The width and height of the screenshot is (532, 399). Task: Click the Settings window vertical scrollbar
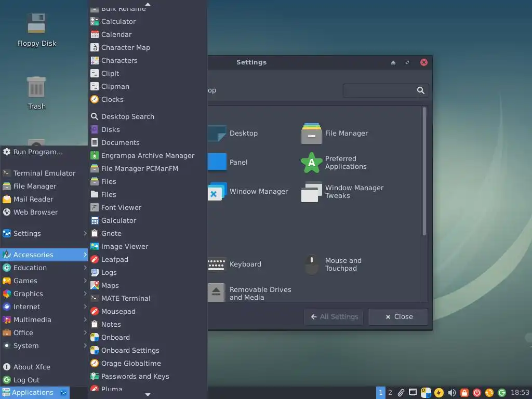coord(424,171)
